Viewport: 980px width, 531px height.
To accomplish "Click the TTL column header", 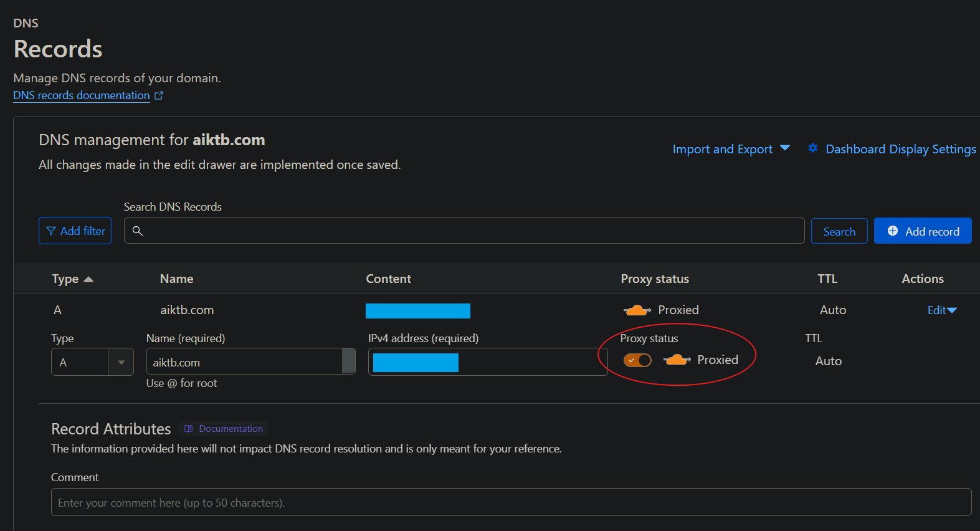I will tap(827, 279).
